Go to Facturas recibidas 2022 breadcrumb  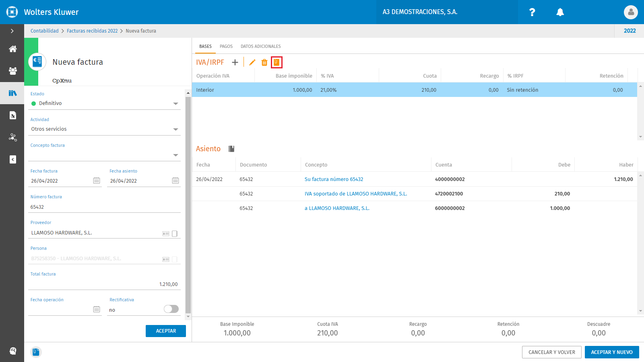point(92,31)
